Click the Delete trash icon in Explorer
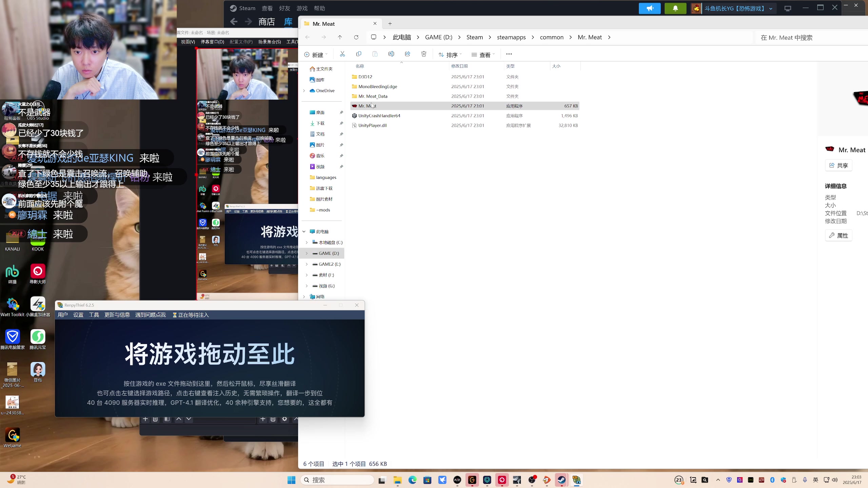The image size is (868, 488). (424, 54)
